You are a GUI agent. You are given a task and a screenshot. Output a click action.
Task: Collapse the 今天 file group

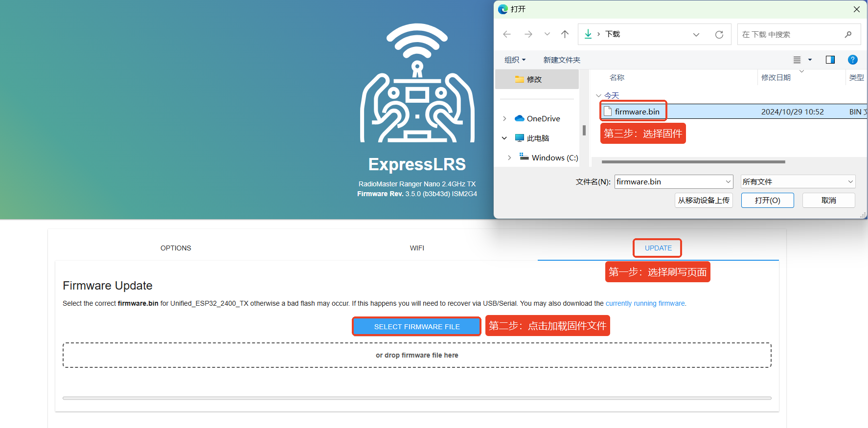tap(598, 95)
